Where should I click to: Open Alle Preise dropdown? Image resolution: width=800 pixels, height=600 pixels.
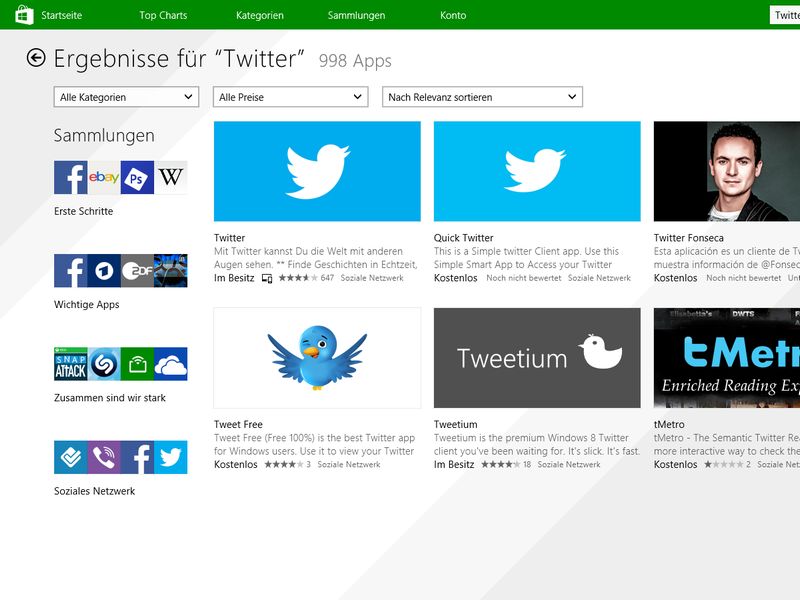[x=290, y=97]
